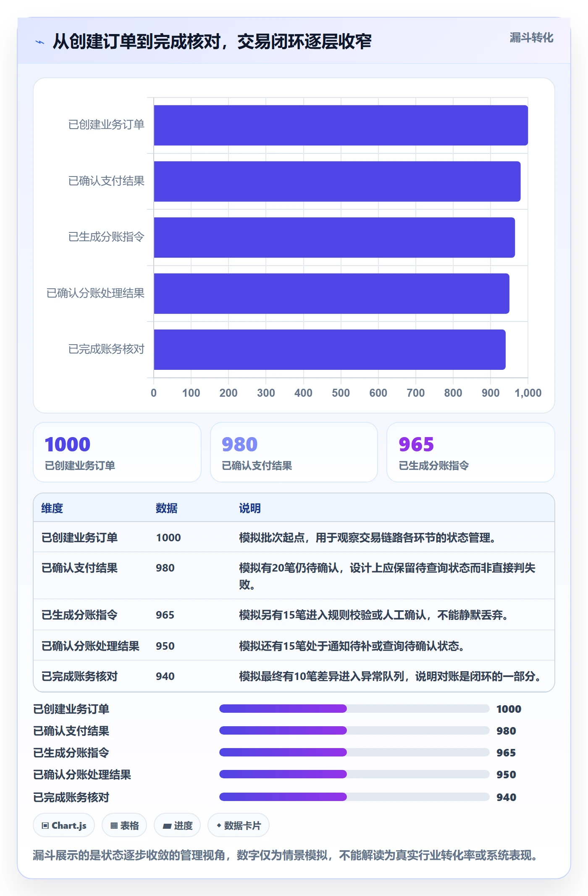
Task: Click chart axis label 已确认分账处理结果
Action: click(95, 293)
